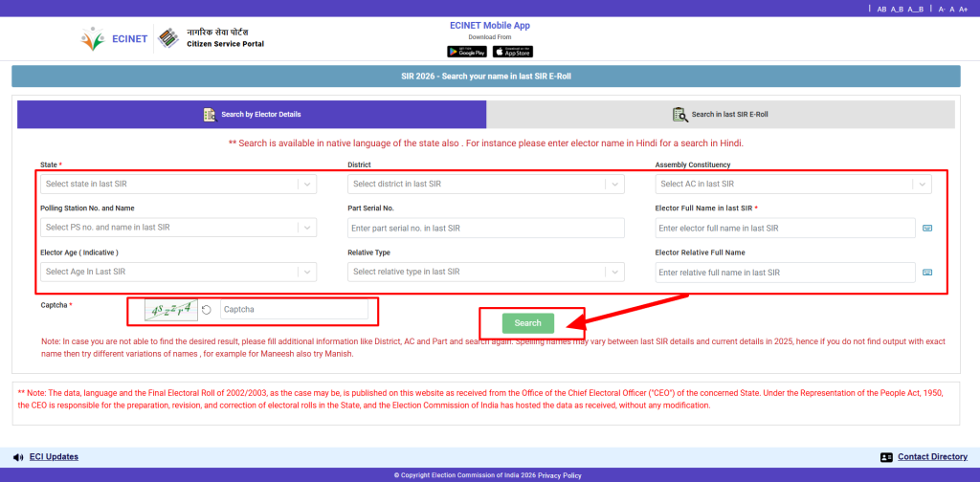
Task: Click the ECINET logo icon
Action: click(93, 38)
